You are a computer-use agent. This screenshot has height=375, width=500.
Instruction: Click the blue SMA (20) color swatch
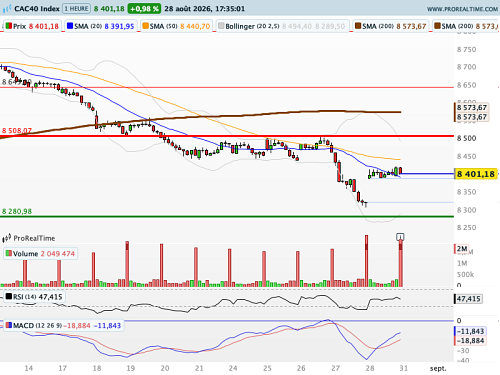coord(70,26)
